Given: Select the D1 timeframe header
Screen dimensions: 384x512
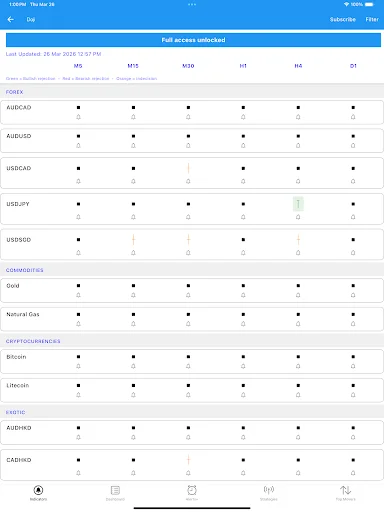Looking at the screenshot, I should click(353, 66).
